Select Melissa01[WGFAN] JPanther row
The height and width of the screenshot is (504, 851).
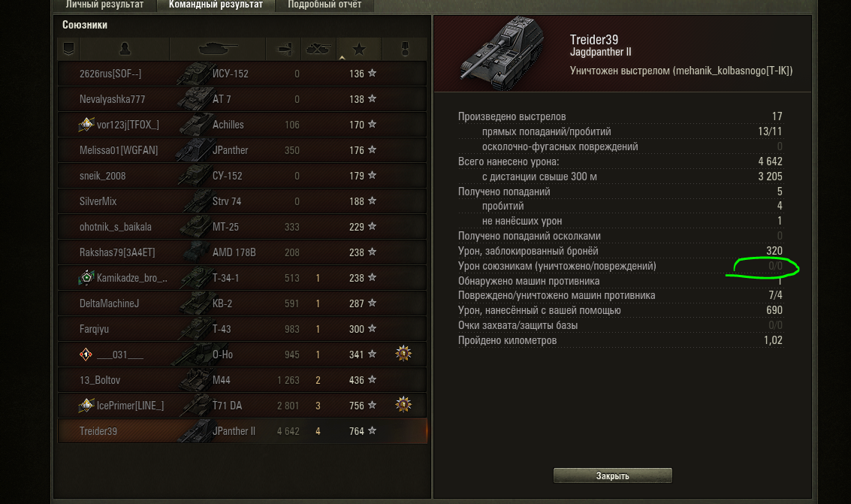point(243,149)
